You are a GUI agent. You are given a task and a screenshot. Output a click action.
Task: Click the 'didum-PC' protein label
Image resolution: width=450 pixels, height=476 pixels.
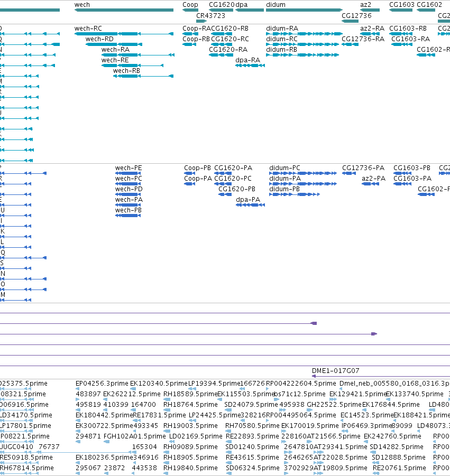[x=284, y=168]
